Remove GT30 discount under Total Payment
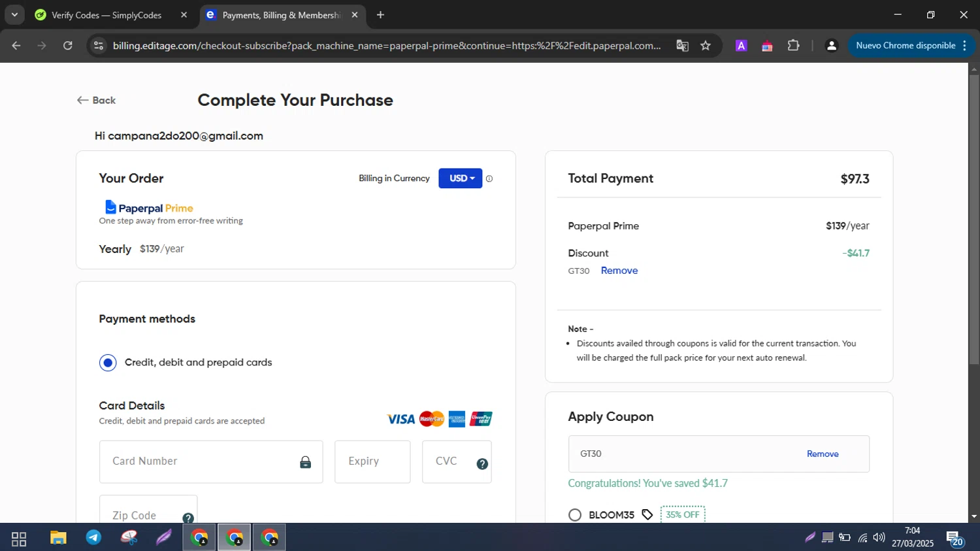The height and width of the screenshot is (551, 980). [x=619, y=271]
